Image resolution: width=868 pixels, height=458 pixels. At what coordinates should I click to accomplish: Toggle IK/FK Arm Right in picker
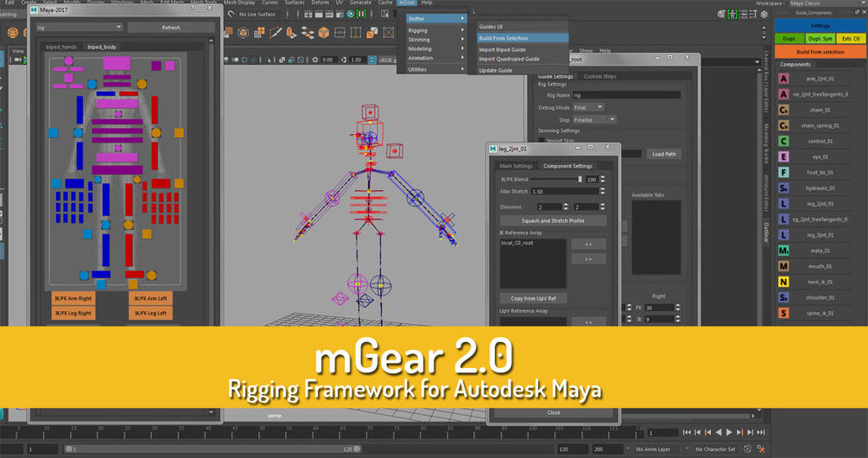pos(73,298)
